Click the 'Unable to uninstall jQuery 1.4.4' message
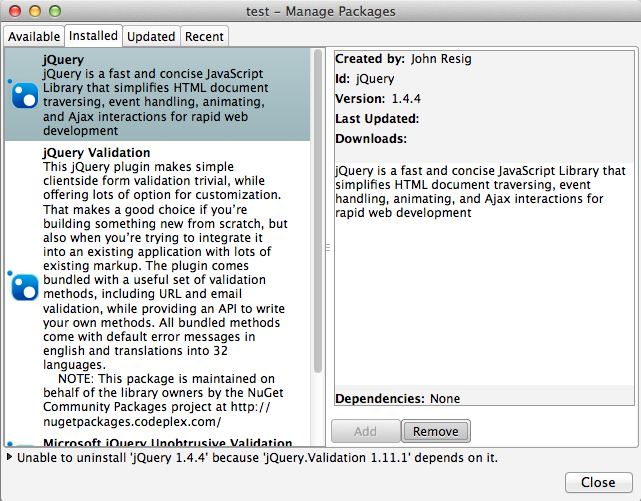 click(x=258, y=458)
